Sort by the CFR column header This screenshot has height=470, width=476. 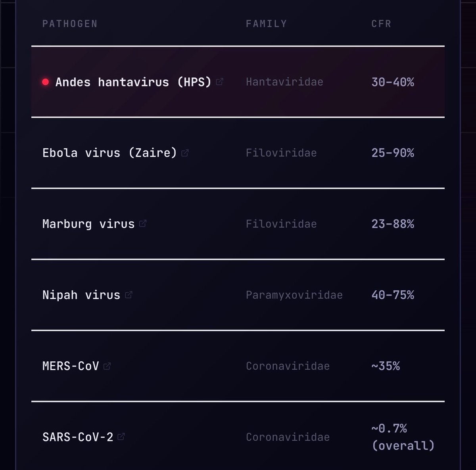pos(381,24)
